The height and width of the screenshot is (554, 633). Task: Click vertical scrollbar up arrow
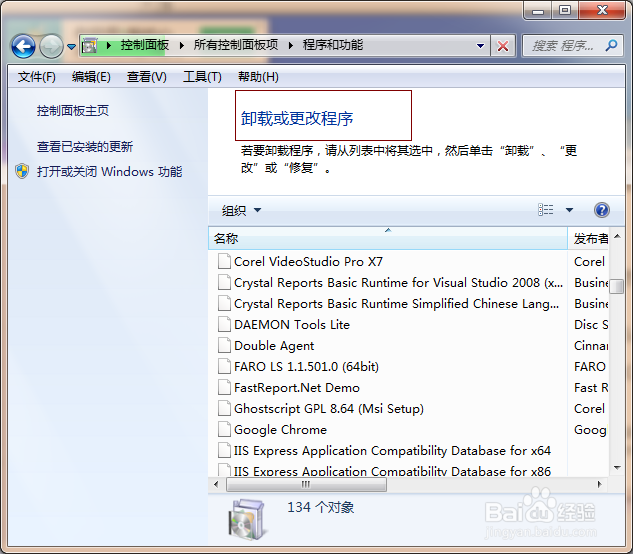pos(617,236)
